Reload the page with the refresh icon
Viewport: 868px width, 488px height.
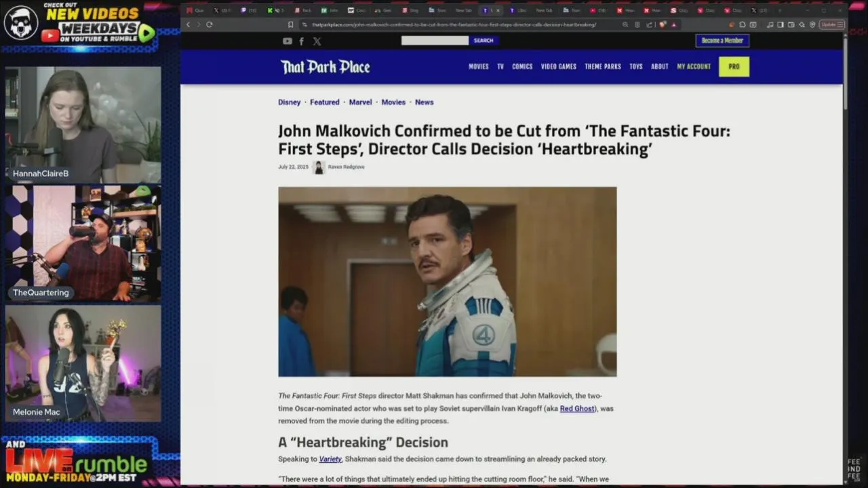tap(210, 24)
